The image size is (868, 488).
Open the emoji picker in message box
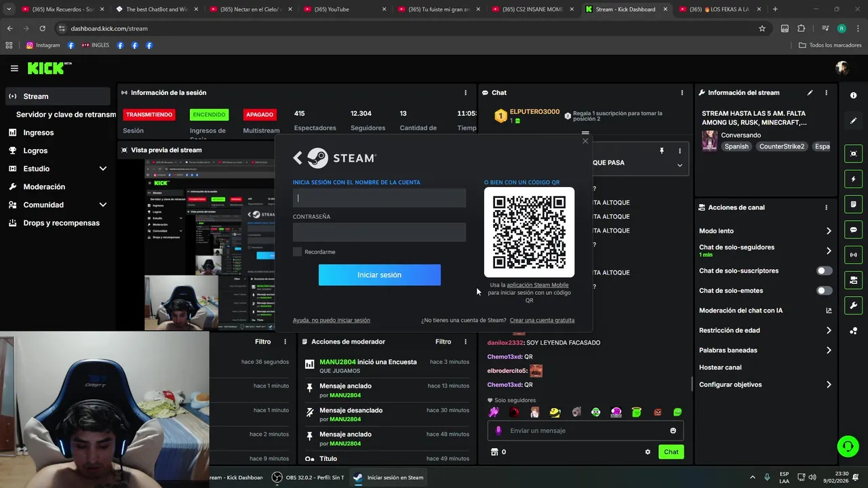click(673, 430)
